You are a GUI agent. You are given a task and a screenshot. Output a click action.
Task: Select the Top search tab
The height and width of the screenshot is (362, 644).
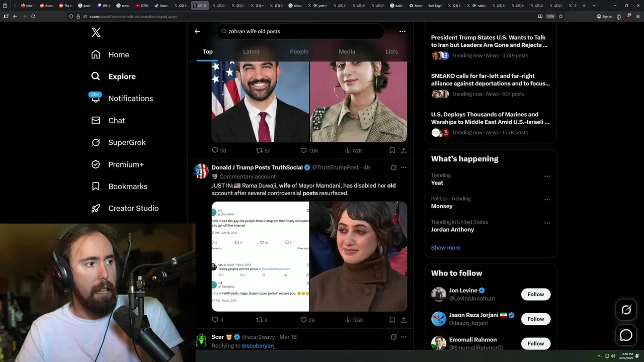coord(208,51)
